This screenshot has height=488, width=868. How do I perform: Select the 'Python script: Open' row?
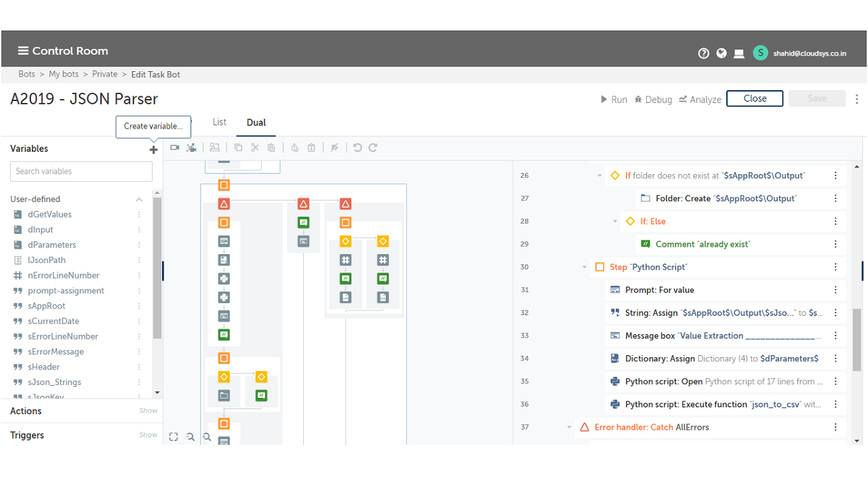726,382
